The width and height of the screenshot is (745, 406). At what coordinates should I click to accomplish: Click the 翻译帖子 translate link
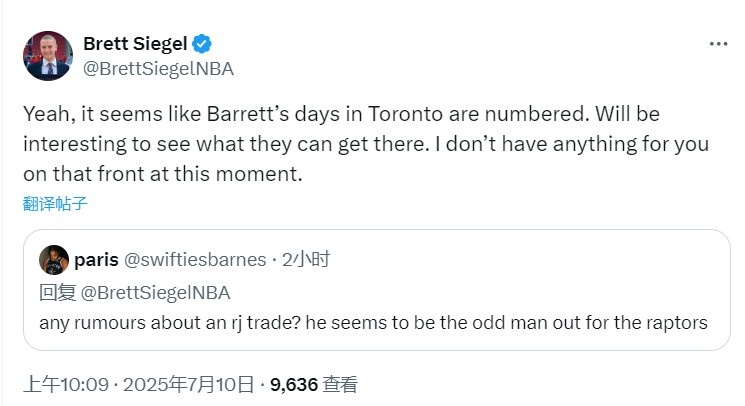point(55,204)
